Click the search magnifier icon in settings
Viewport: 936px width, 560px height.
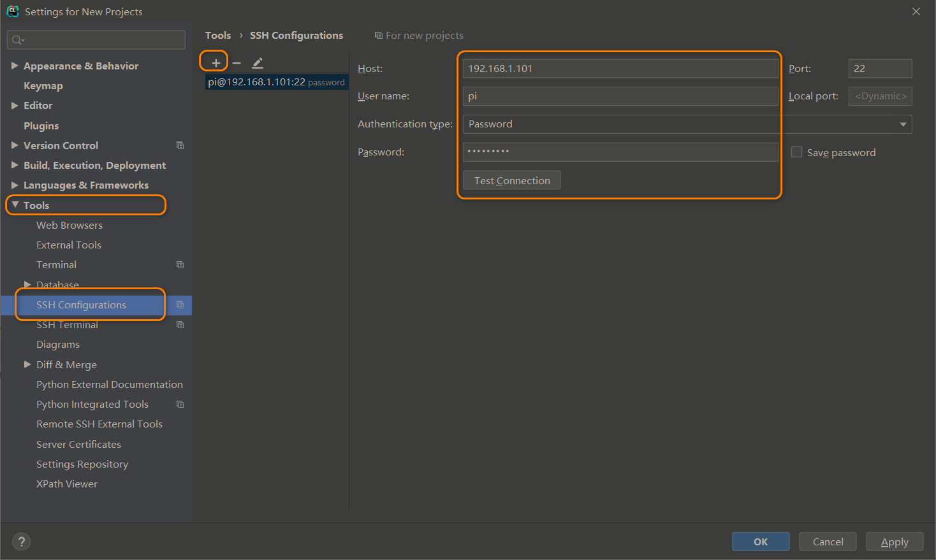(x=17, y=40)
